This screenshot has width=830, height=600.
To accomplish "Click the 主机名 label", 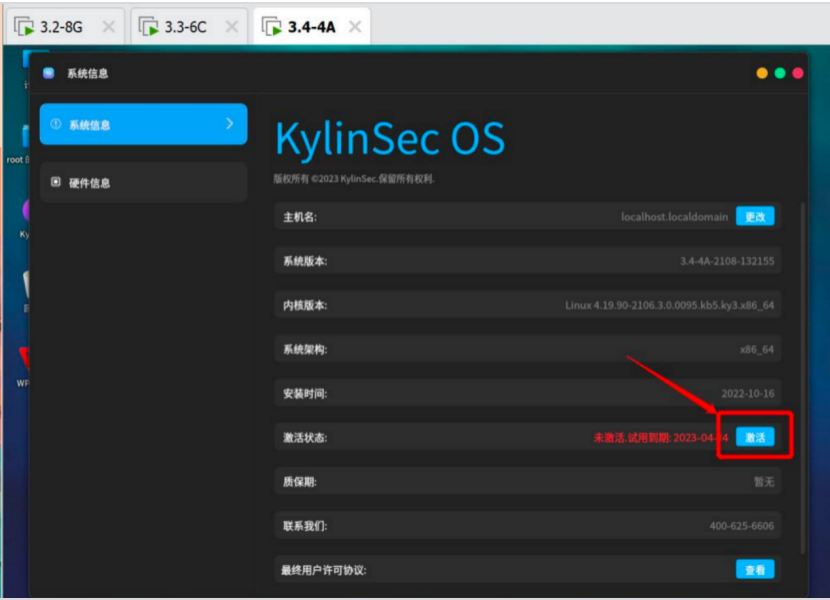I will click(x=300, y=217).
